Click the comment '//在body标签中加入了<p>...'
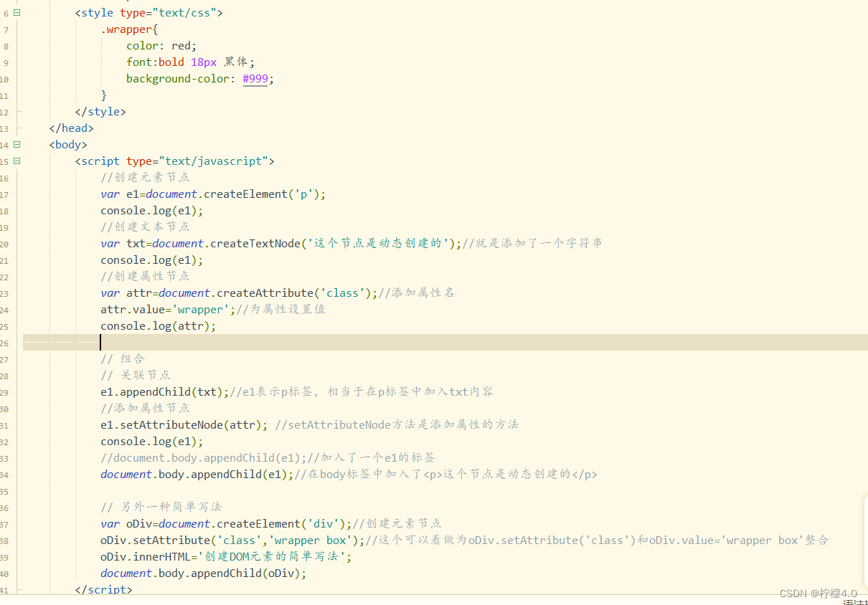The height and width of the screenshot is (605, 868). point(446,474)
